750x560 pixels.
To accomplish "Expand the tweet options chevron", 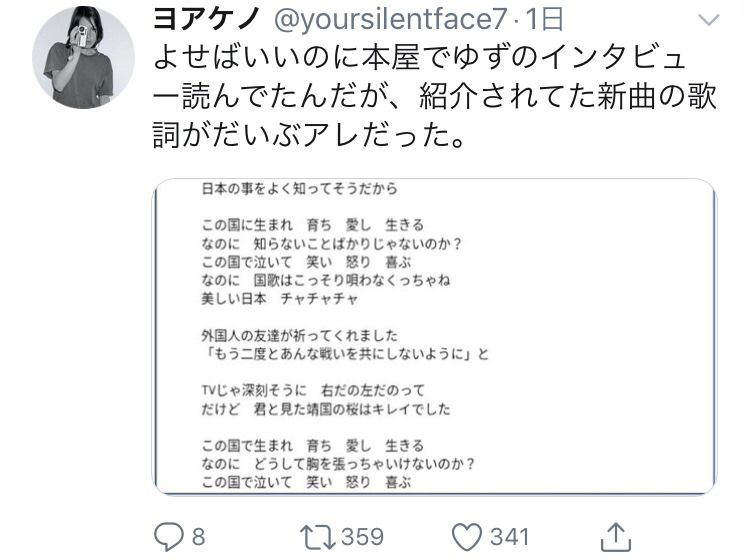I will pos(707,21).
